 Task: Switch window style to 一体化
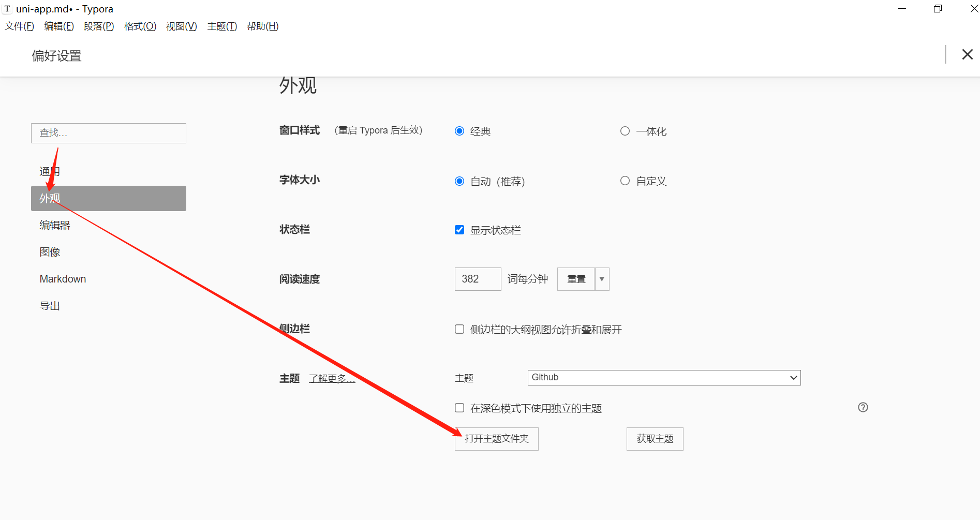coord(625,130)
